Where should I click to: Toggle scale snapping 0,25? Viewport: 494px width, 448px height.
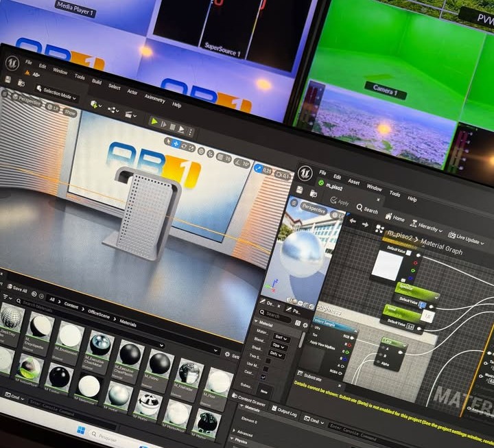pyautogui.click(x=263, y=170)
